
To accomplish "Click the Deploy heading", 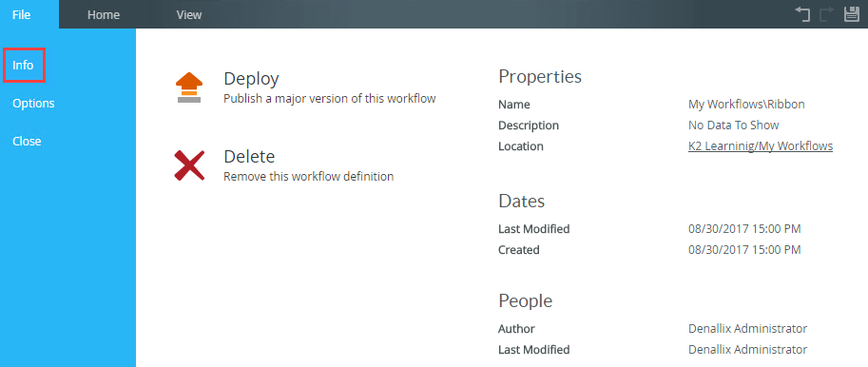I will pos(251,79).
